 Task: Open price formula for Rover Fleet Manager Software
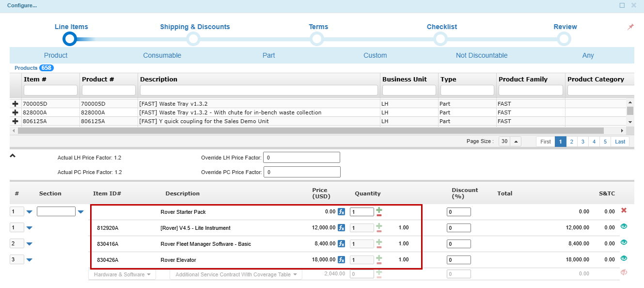point(341,244)
